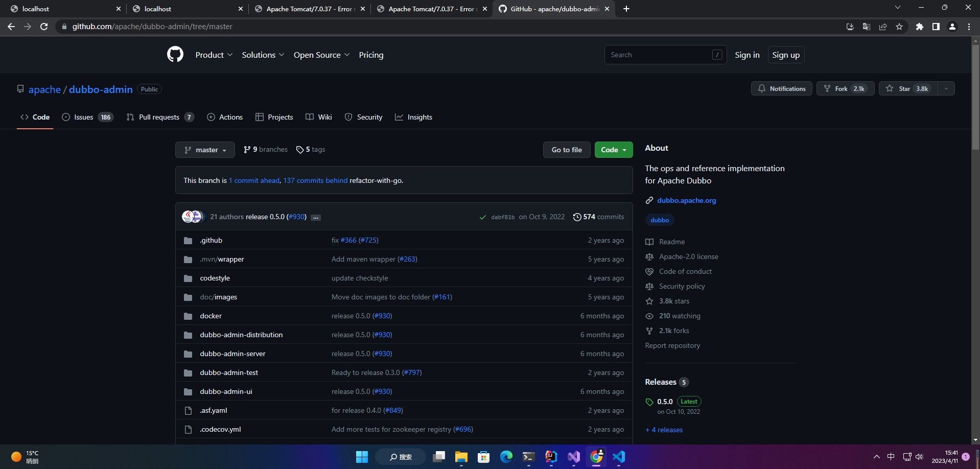Open the dubbo-admin-server folder
Screen dimensions: 980x469
[x=232, y=354]
